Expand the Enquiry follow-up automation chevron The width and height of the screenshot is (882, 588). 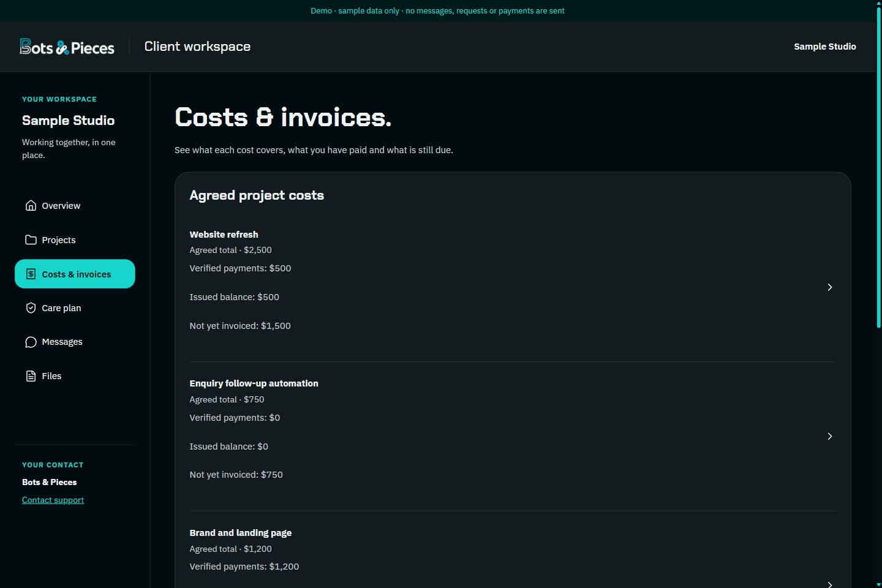(830, 436)
